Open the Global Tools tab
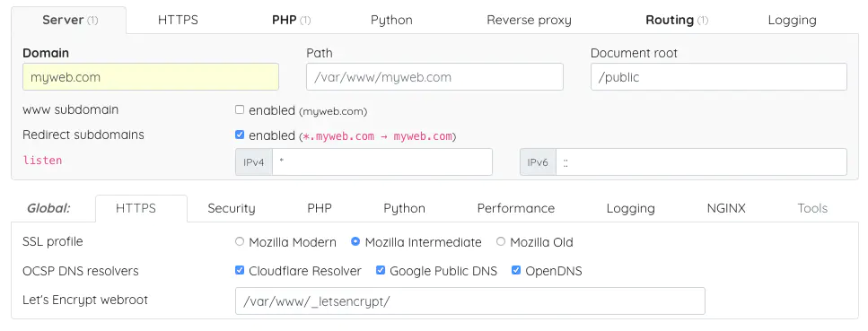868x331 pixels. 812,209
